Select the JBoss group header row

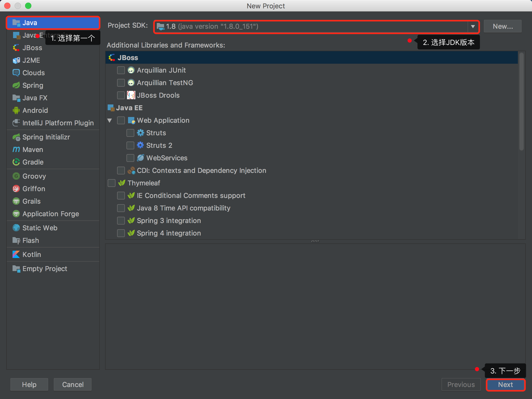(x=311, y=58)
